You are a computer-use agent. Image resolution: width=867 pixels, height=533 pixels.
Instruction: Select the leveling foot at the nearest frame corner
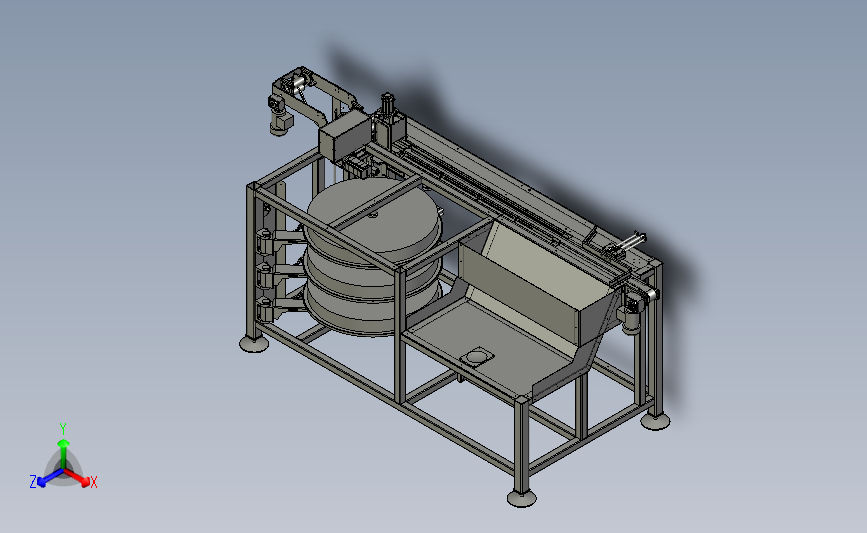[x=521, y=497]
